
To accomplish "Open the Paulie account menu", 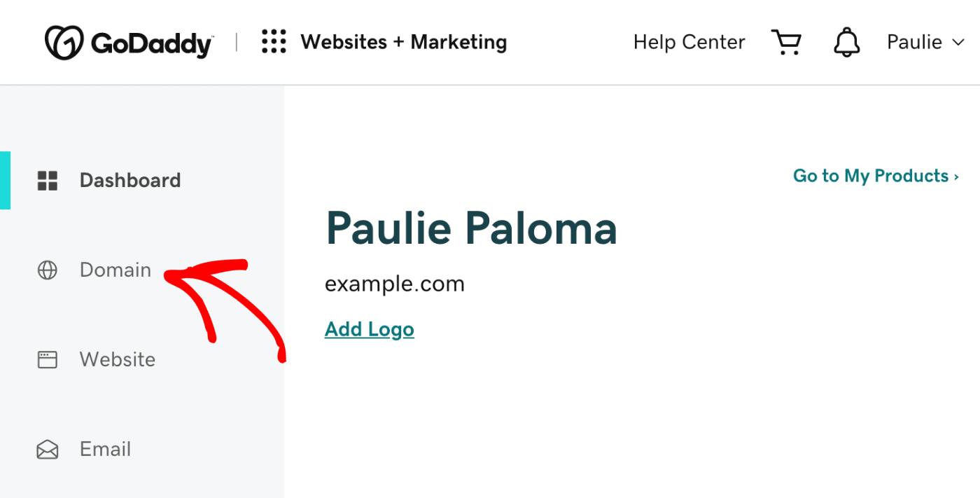I will (914, 41).
